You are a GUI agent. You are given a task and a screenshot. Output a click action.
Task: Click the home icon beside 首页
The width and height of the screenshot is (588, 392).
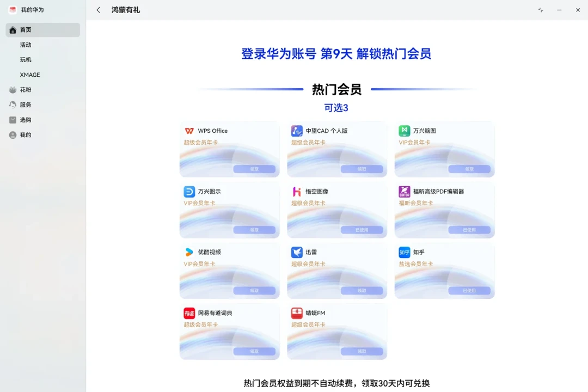(13, 30)
